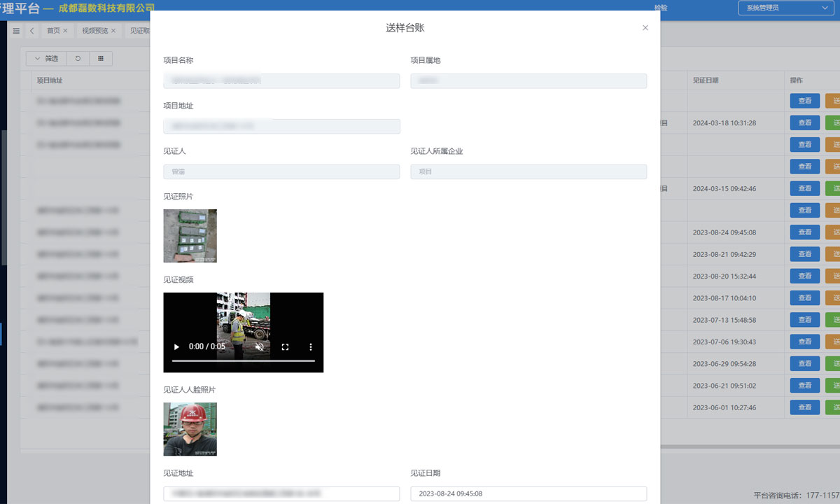Open the column grid settings icon
840x504 pixels.
pyautogui.click(x=101, y=59)
